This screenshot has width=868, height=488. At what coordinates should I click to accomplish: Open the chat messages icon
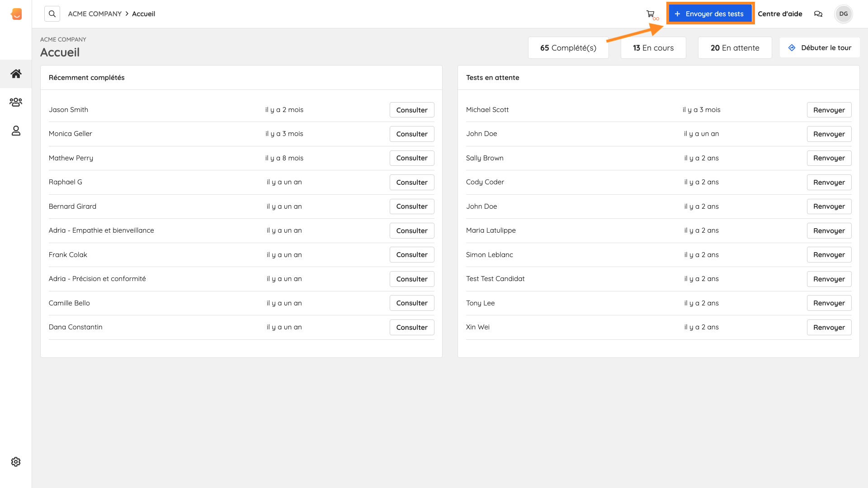pyautogui.click(x=818, y=14)
